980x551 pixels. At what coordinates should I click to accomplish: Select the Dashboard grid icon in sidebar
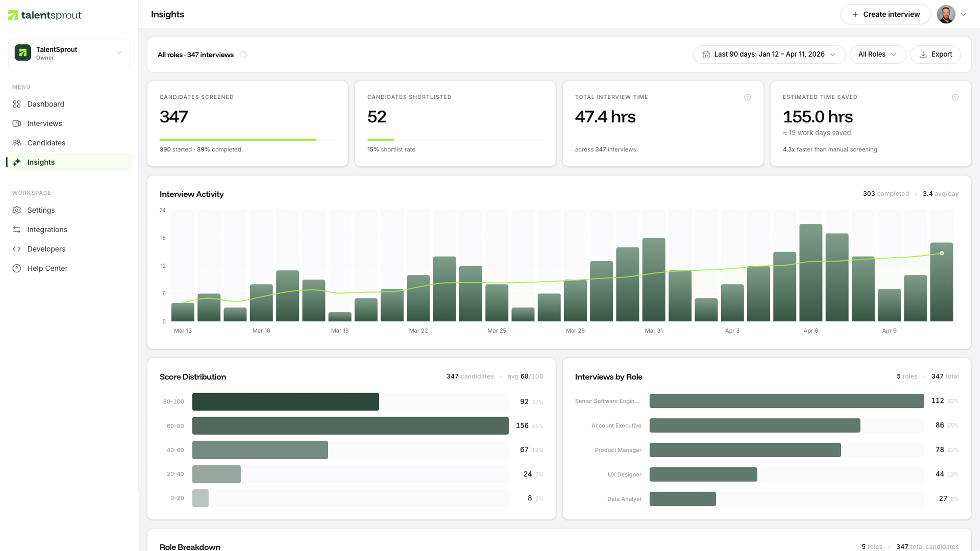[17, 104]
